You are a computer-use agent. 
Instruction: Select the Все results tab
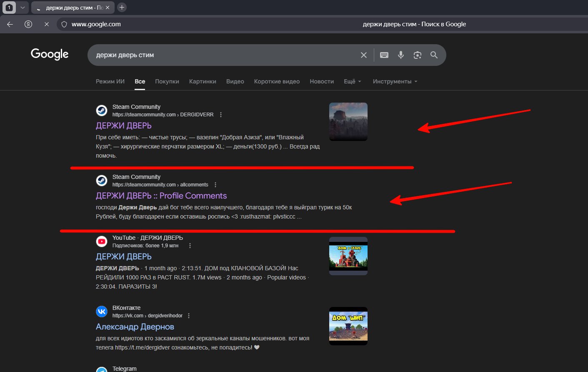tap(140, 81)
